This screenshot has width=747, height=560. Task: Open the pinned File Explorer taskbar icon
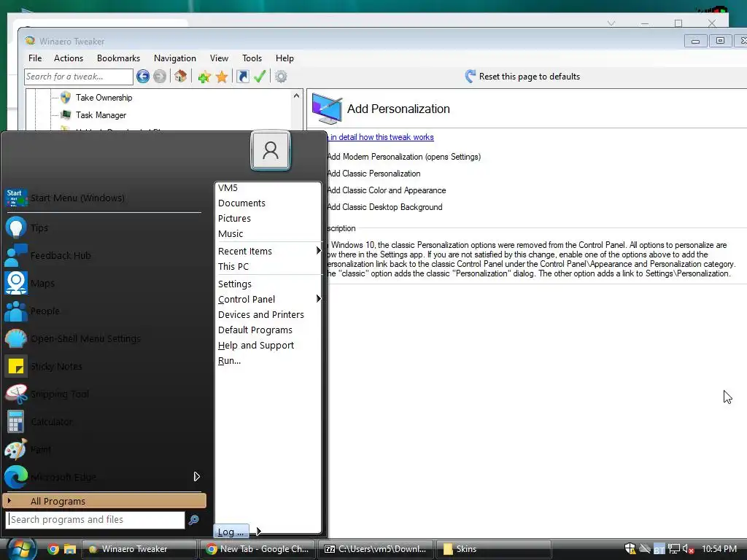pyautogui.click(x=70, y=549)
